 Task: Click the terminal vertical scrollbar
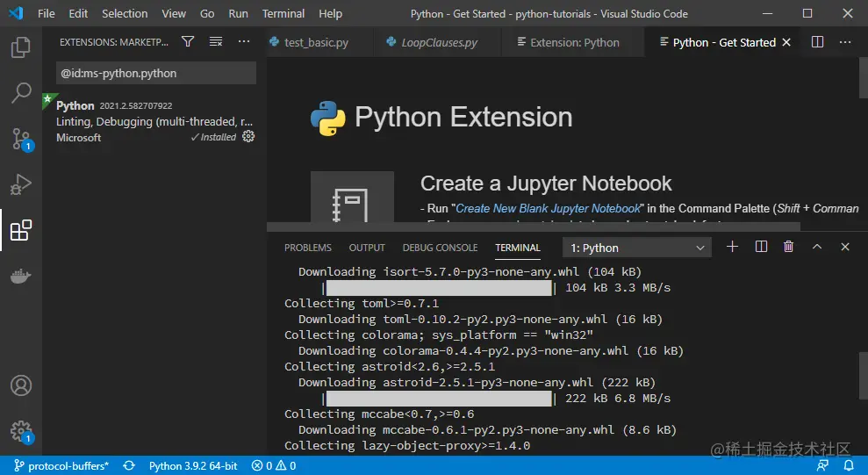click(863, 376)
